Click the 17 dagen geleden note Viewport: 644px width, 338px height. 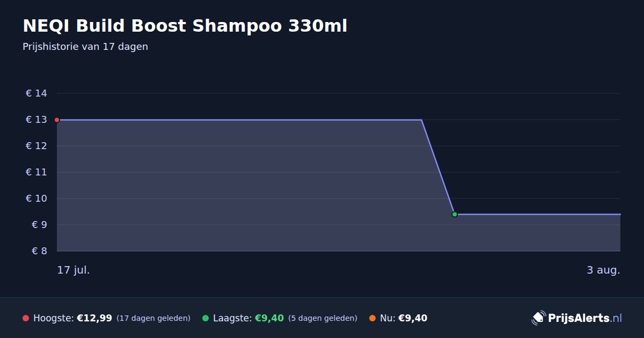(153, 318)
